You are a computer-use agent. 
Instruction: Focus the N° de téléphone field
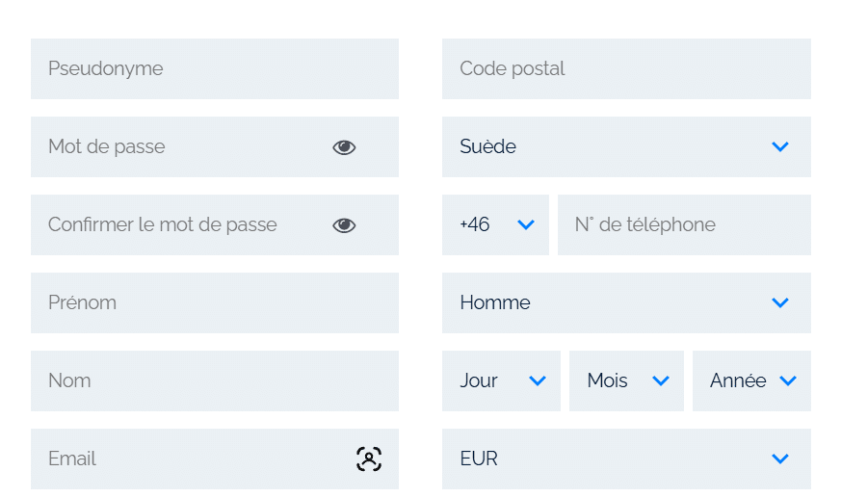[684, 224]
